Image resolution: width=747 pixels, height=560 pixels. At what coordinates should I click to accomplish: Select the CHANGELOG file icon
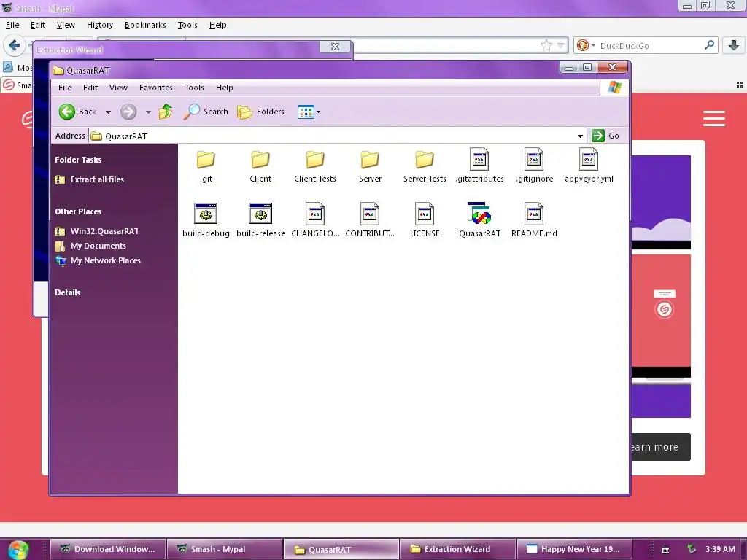[x=315, y=214]
